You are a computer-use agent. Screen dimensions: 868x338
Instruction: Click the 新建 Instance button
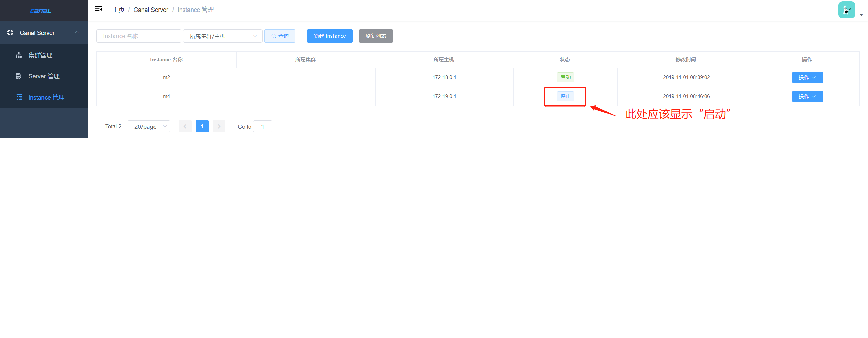coord(329,36)
